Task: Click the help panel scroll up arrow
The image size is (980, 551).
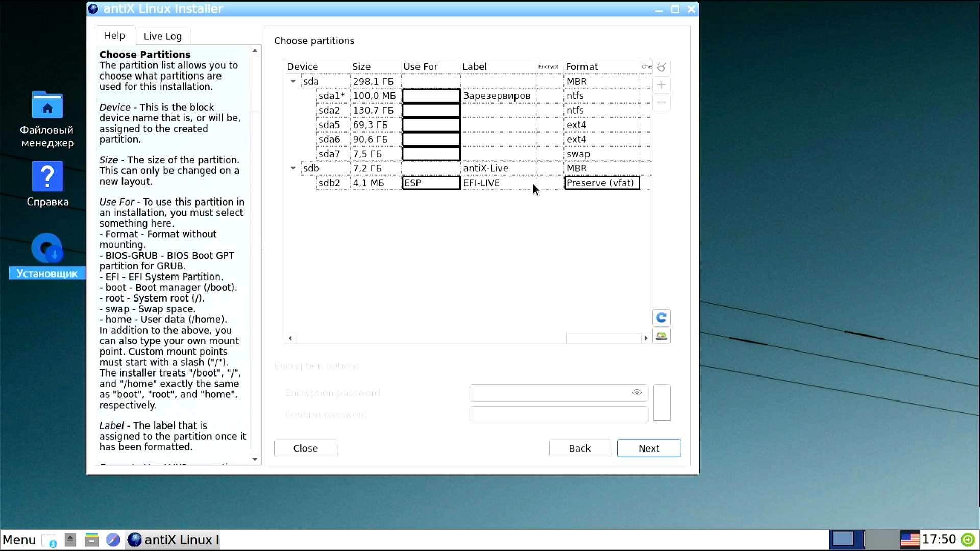Action: [x=255, y=51]
